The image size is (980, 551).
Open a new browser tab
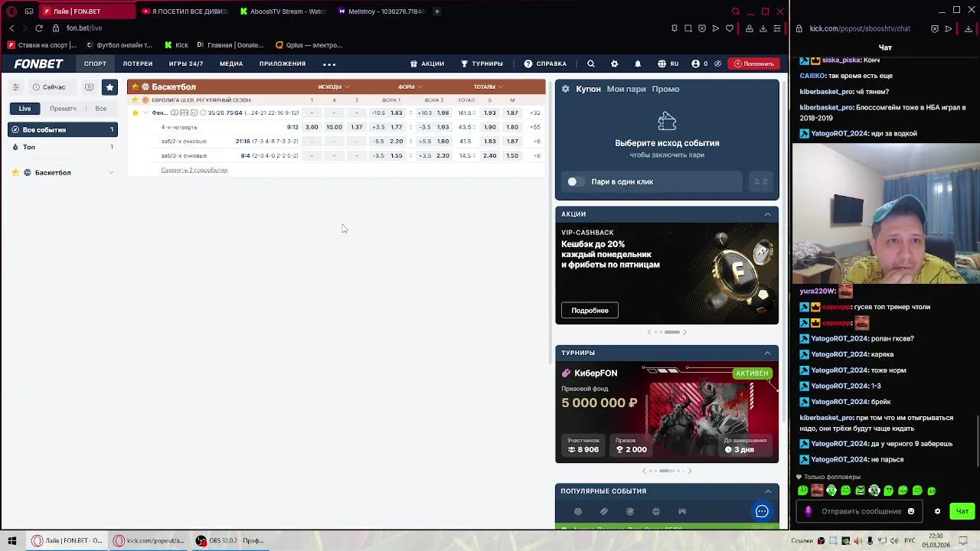click(437, 11)
